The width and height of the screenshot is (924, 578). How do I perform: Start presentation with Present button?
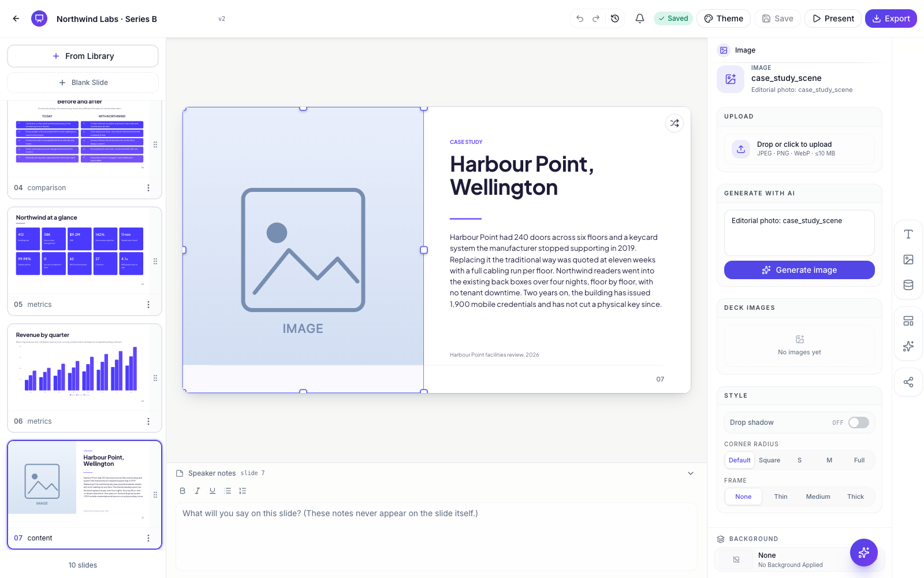(833, 18)
